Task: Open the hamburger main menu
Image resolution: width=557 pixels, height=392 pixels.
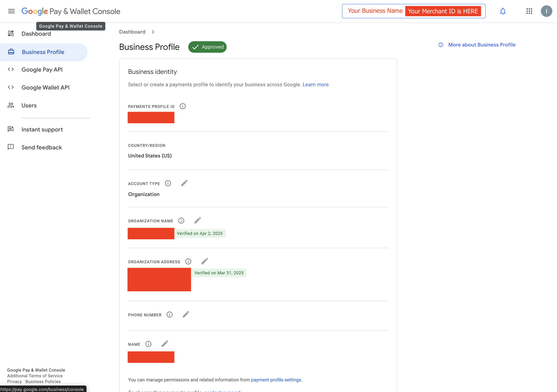Action: click(x=11, y=11)
